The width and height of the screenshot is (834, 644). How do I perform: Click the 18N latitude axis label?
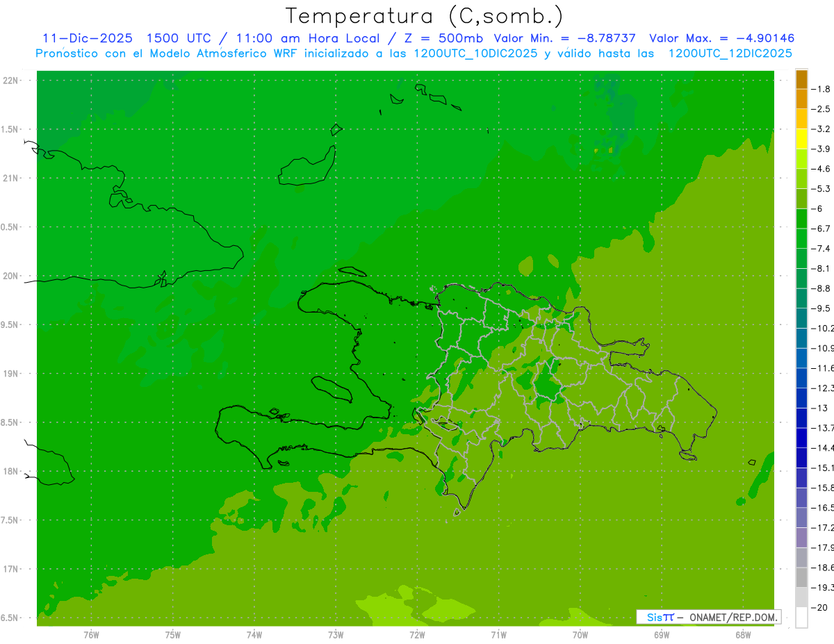click(x=12, y=471)
